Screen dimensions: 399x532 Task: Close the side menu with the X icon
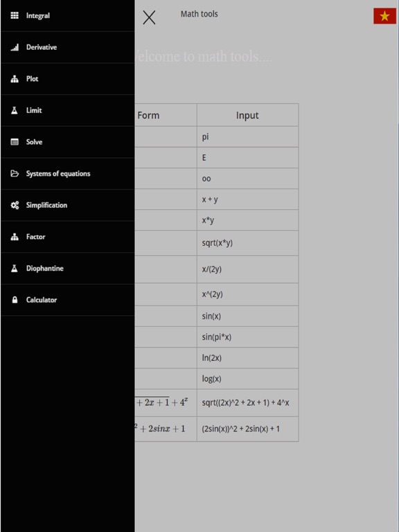coord(149,17)
